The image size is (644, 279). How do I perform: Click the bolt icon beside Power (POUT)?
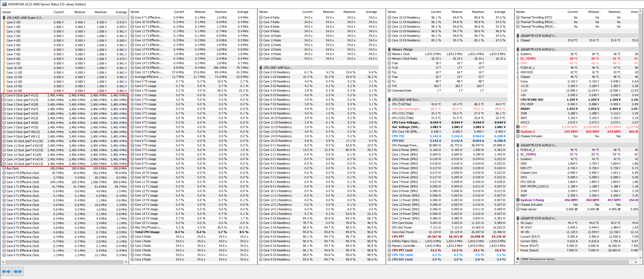(518, 246)
